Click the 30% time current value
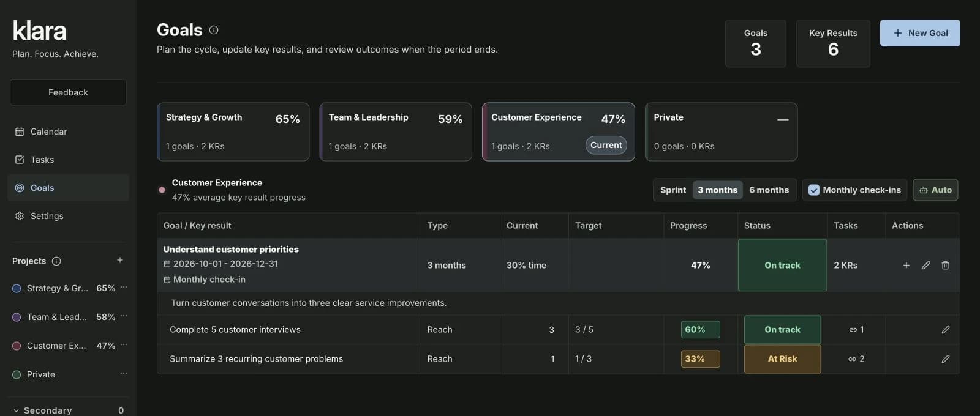Screen dimensions: 980x416 click(x=526, y=265)
